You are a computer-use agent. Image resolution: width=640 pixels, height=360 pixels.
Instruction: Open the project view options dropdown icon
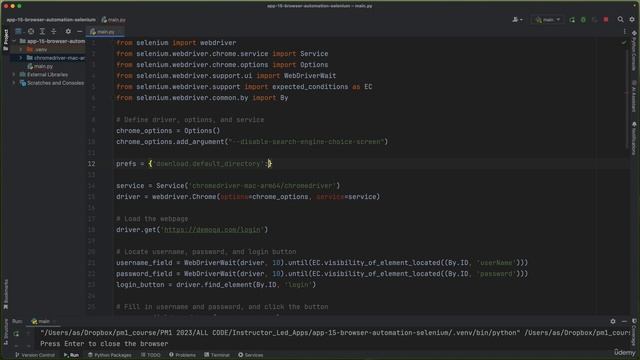tap(19, 31)
